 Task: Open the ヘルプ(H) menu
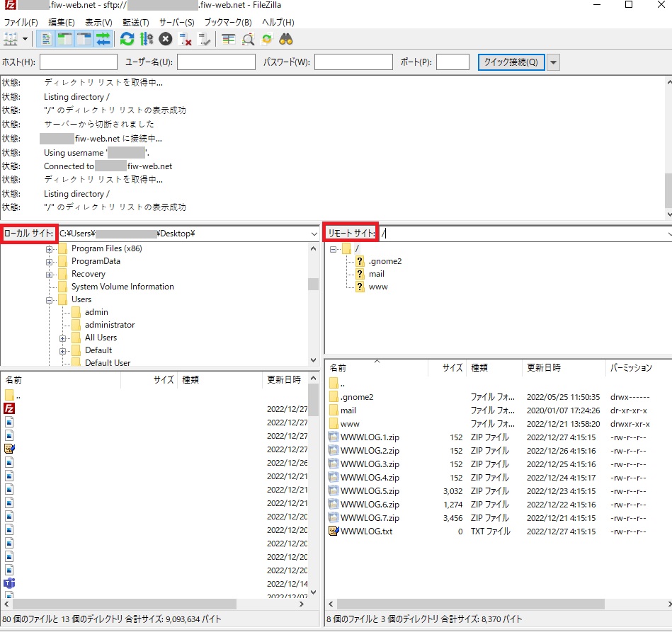coord(278,22)
